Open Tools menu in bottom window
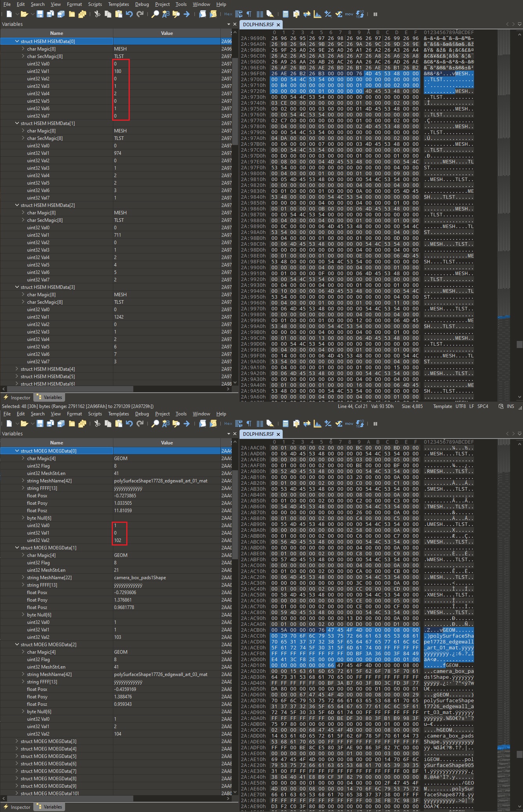Image resolution: width=523 pixels, height=812 pixels. pyautogui.click(x=181, y=414)
